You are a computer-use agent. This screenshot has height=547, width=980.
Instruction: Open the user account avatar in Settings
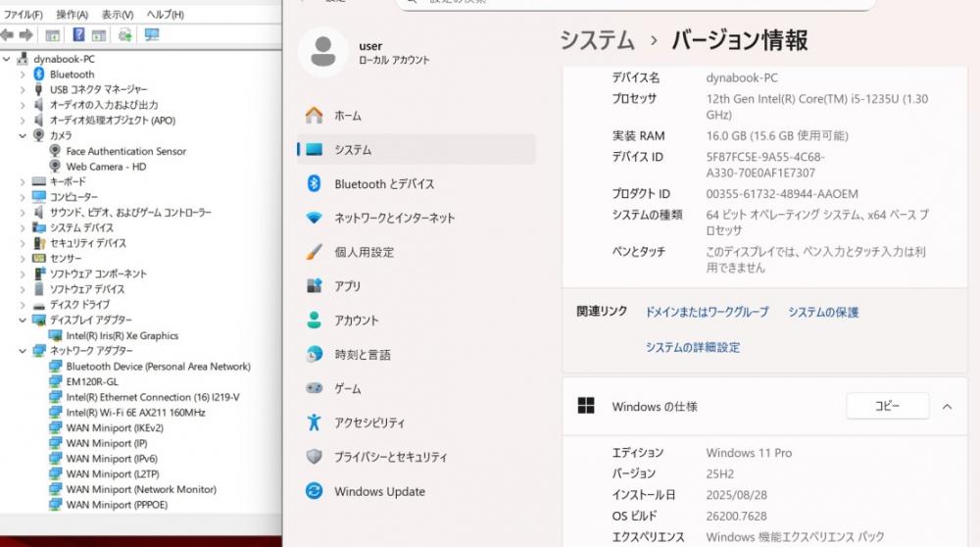point(323,52)
